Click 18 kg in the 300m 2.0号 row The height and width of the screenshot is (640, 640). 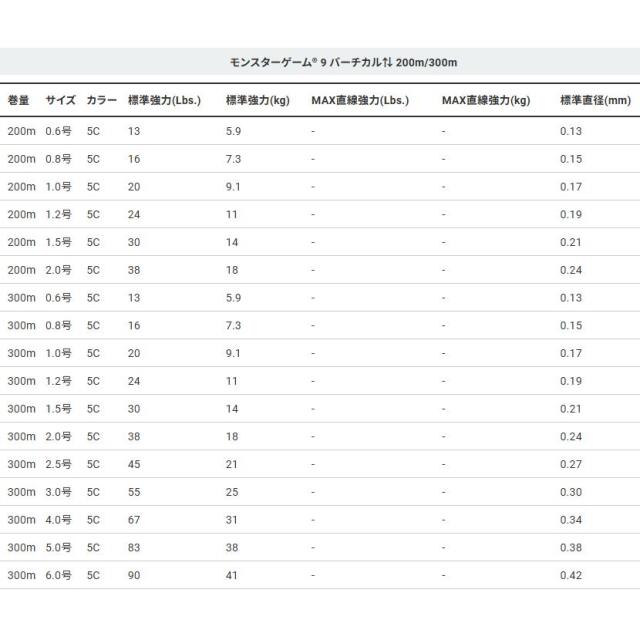click(232, 436)
